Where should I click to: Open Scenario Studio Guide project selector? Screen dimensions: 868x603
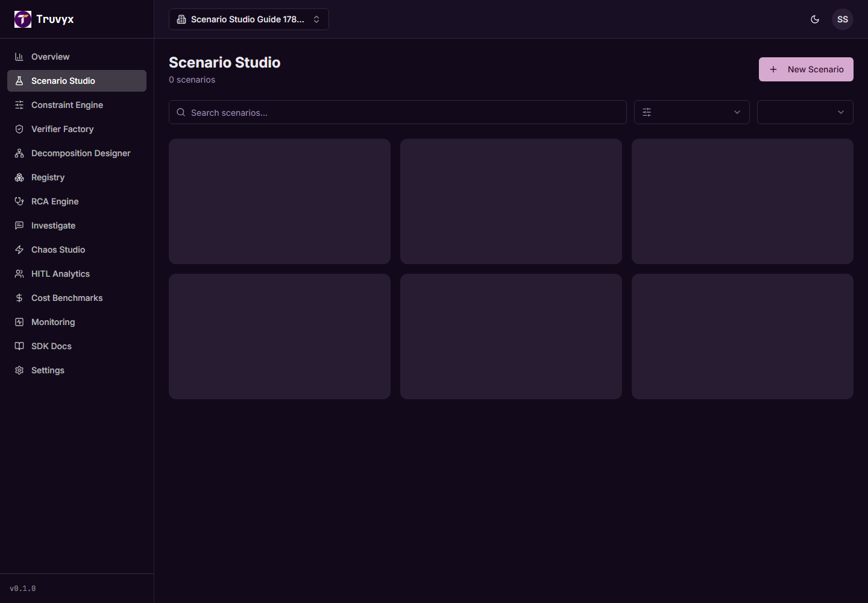tap(249, 19)
